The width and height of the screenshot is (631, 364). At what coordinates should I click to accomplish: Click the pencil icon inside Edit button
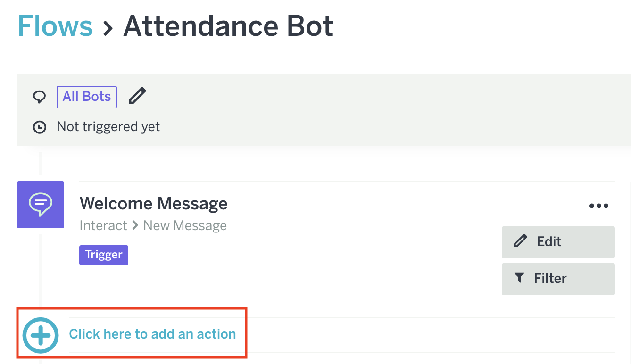click(520, 241)
